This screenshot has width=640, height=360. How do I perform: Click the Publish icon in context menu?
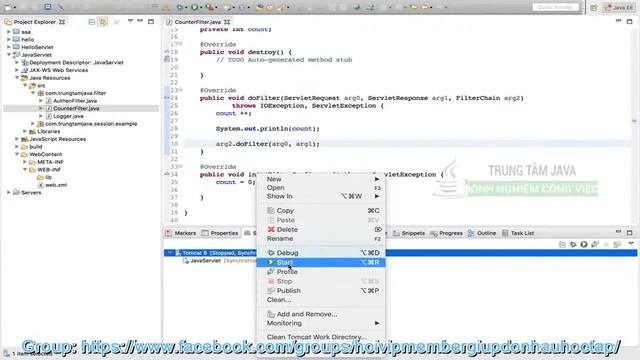[x=271, y=291]
